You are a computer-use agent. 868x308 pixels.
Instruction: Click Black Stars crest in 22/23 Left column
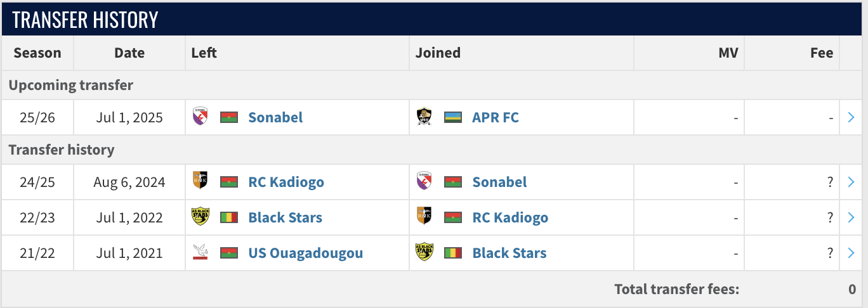200,217
